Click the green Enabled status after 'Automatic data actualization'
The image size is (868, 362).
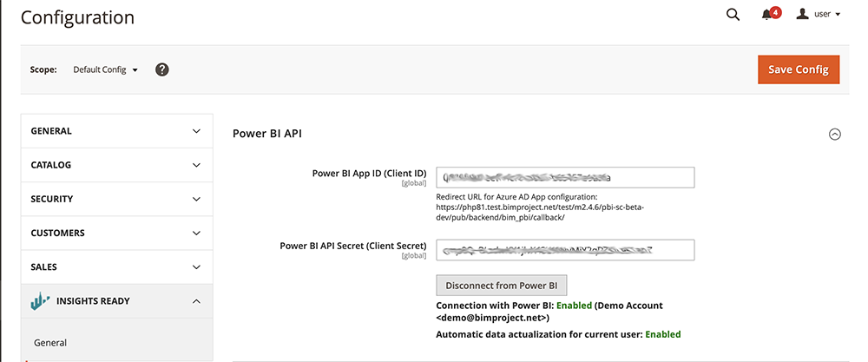click(662, 334)
